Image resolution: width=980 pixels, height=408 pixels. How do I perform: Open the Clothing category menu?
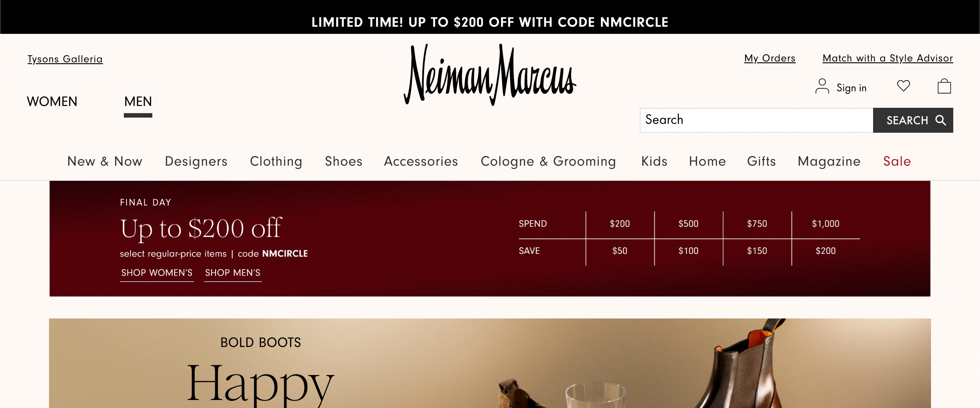[276, 161]
